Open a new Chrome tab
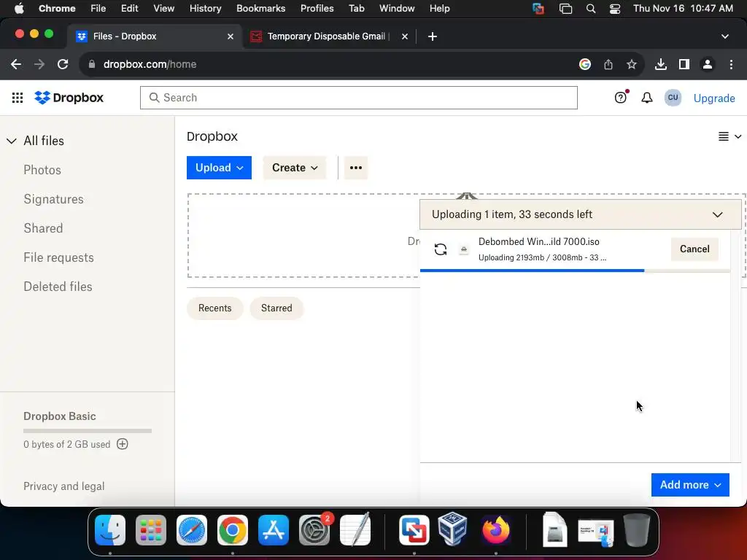Screen dimensions: 747x560 [433, 36]
